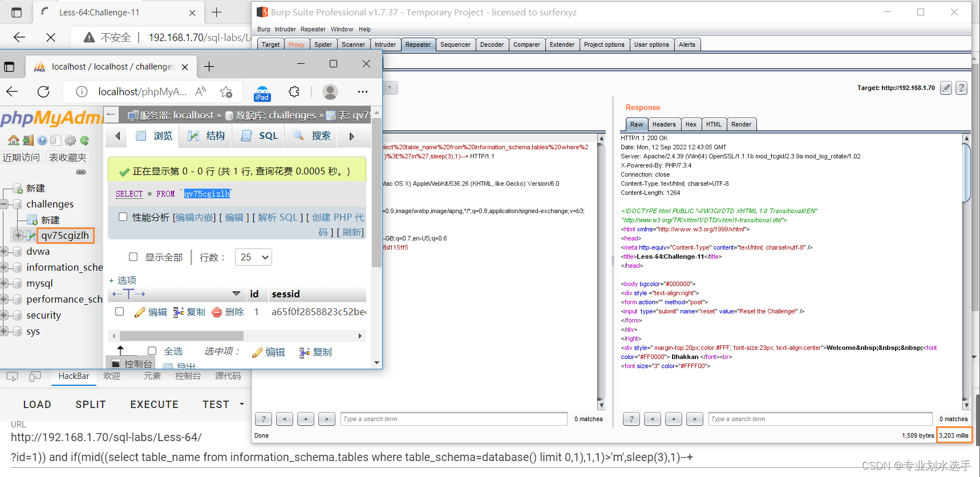Viewport: 980px width, 477px height.
Task: Open Edge profile avatar icon
Action: tap(330, 91)
